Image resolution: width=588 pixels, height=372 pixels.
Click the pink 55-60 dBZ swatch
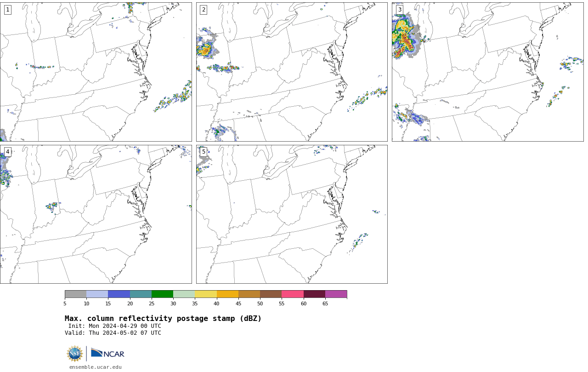click(293, 294)
